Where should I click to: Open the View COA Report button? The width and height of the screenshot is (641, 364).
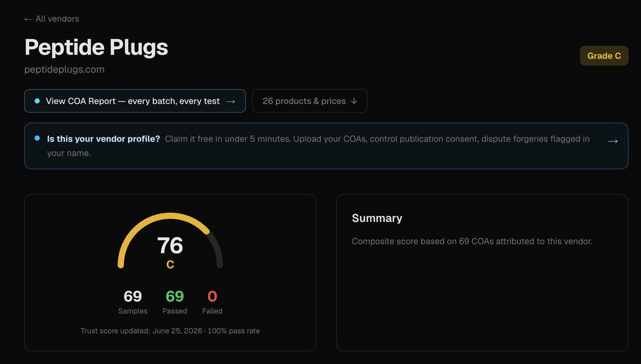[135, 101]
